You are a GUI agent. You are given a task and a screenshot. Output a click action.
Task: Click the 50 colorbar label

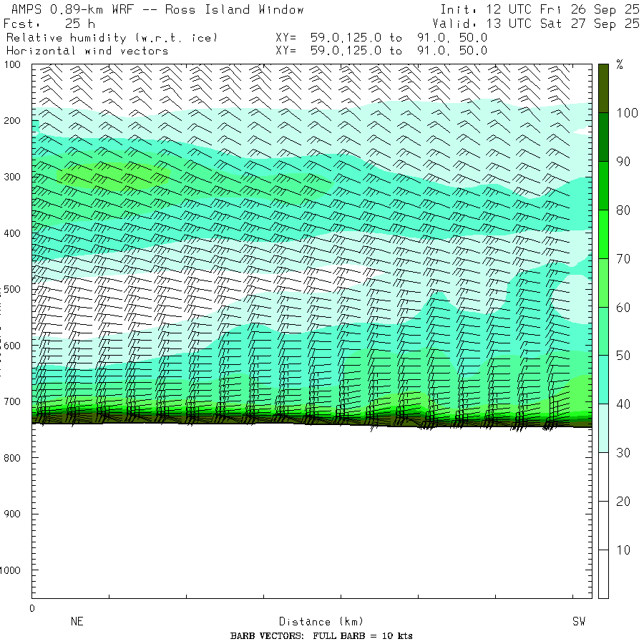pyautogui.click(x=623, y=356)
